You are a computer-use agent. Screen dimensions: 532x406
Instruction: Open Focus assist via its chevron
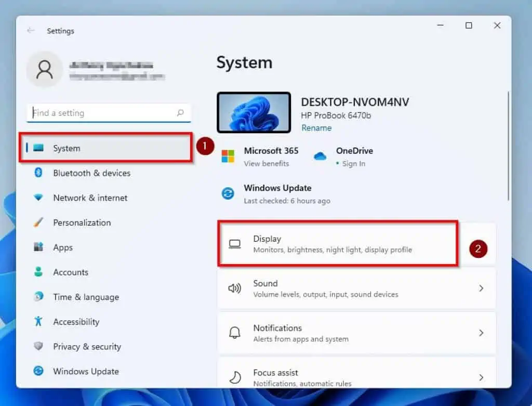pyautogui.click(x=481, y=377)
